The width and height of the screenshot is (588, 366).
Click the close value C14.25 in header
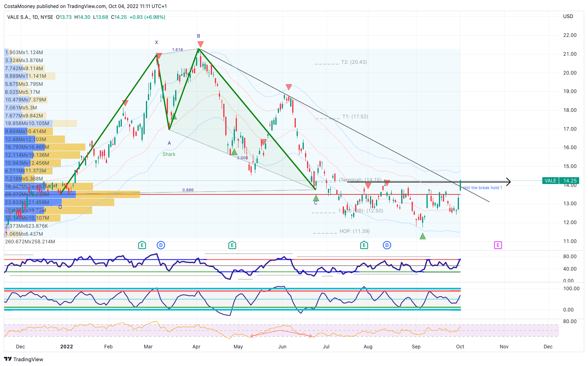(x=119, y=17)
